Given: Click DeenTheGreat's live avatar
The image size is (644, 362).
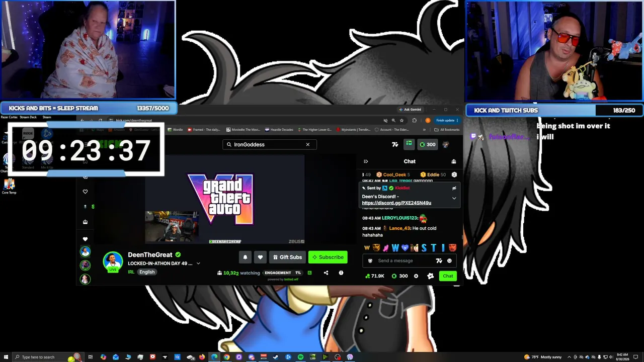Looking at the screenshot, I should click(113, 261).
